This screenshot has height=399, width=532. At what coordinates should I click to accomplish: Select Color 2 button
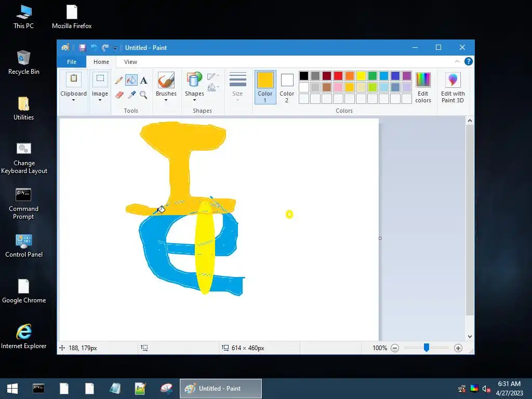pos(287,87)
